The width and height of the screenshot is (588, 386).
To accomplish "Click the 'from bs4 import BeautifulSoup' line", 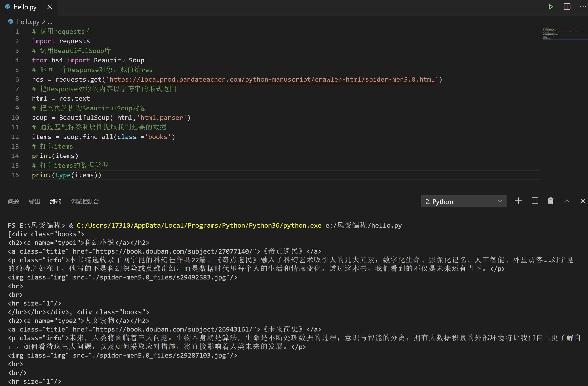I will 88,60.
